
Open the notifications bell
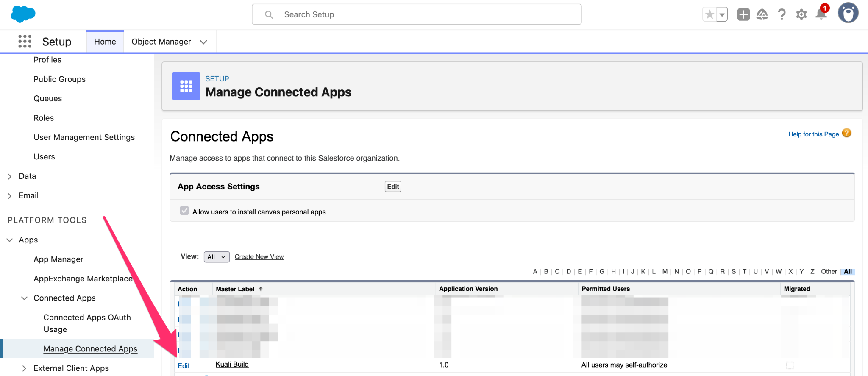pos(821,14)
